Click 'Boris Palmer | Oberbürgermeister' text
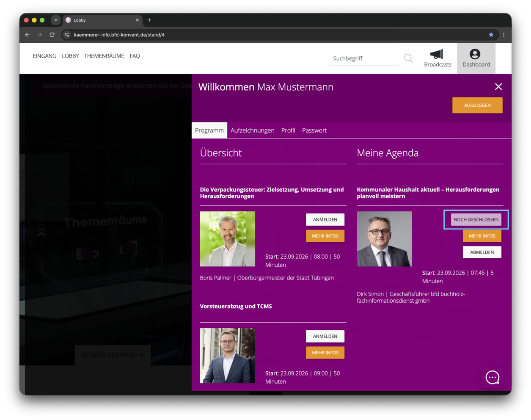This screenshot has width=531, height=420. [x=267, y=278]
